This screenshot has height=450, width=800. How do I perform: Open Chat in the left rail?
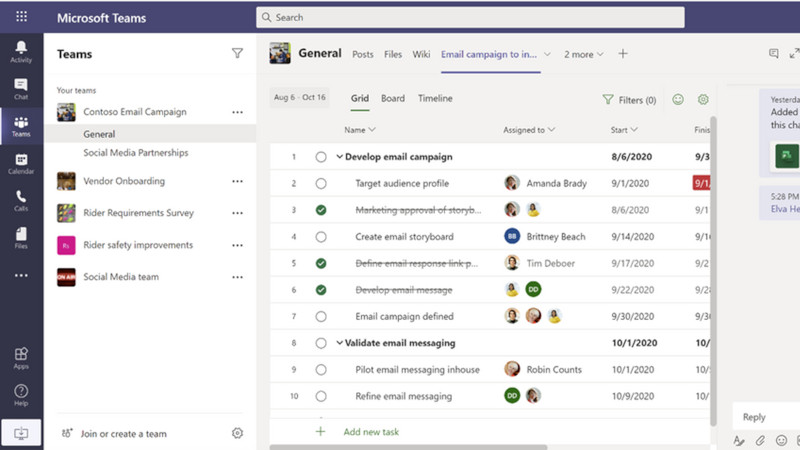(21, 89)
